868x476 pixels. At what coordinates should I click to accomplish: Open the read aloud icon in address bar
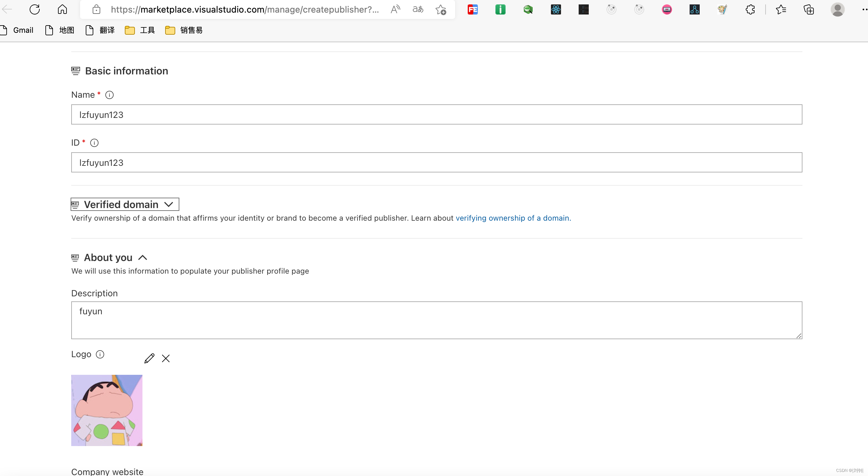(395, 9)
